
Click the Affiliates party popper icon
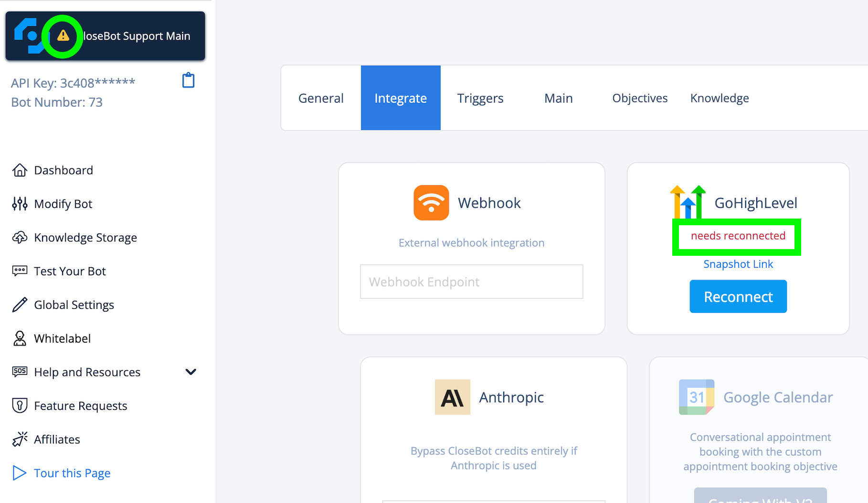click(x=20, y=439)
